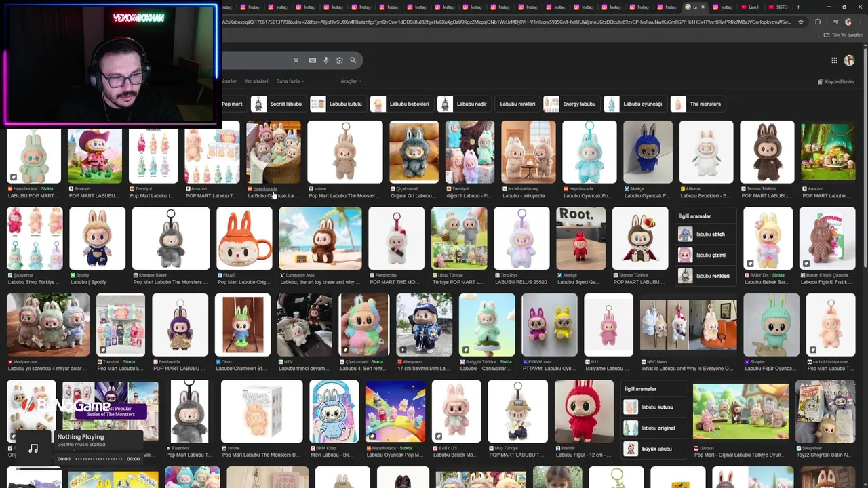Switch to Yer siteleri filter

[256, 81]
